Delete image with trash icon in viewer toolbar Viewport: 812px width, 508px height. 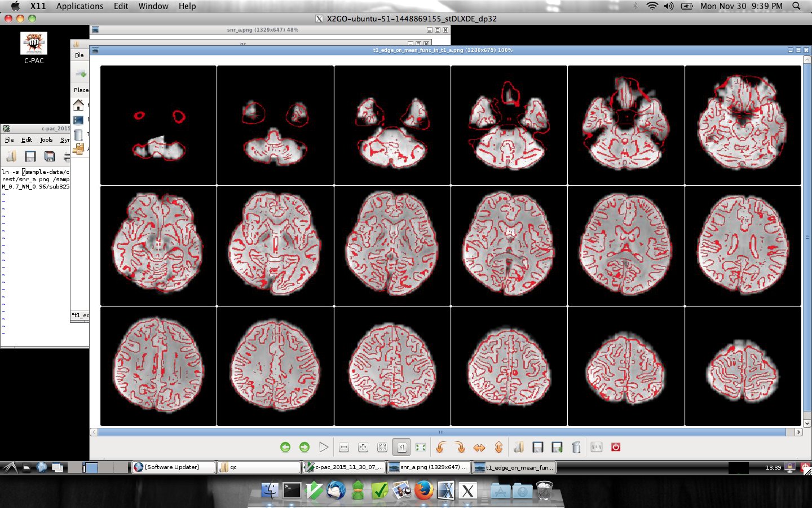(x=576, y=447)
